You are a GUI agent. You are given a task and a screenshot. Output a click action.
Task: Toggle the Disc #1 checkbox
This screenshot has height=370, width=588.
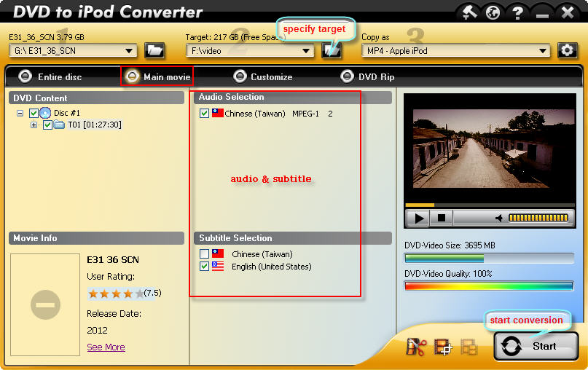34,113
